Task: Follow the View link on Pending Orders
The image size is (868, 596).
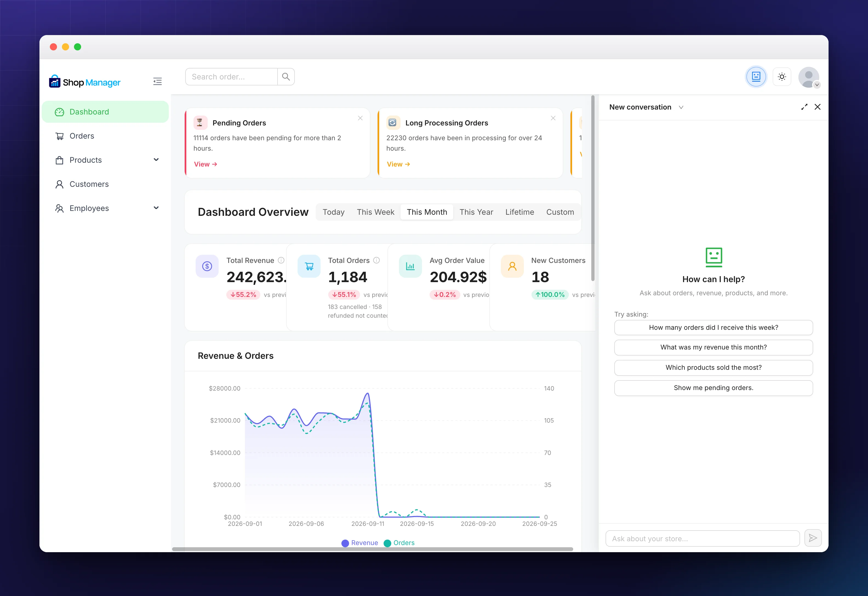Action: [205, 164]
